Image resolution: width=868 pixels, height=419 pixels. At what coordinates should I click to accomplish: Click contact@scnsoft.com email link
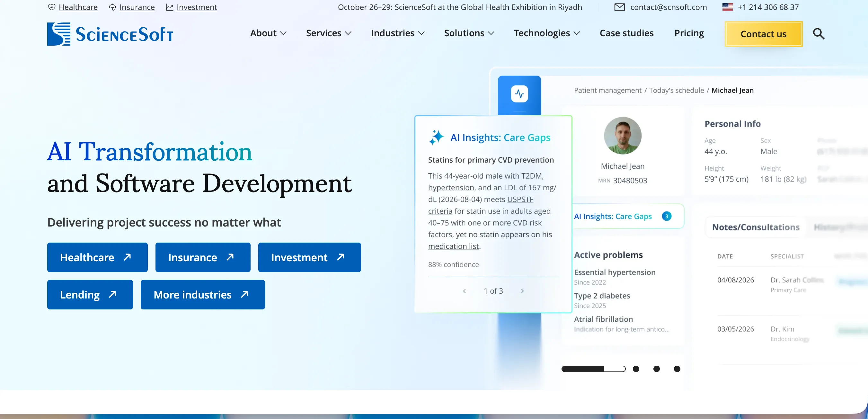pos(669,7)
